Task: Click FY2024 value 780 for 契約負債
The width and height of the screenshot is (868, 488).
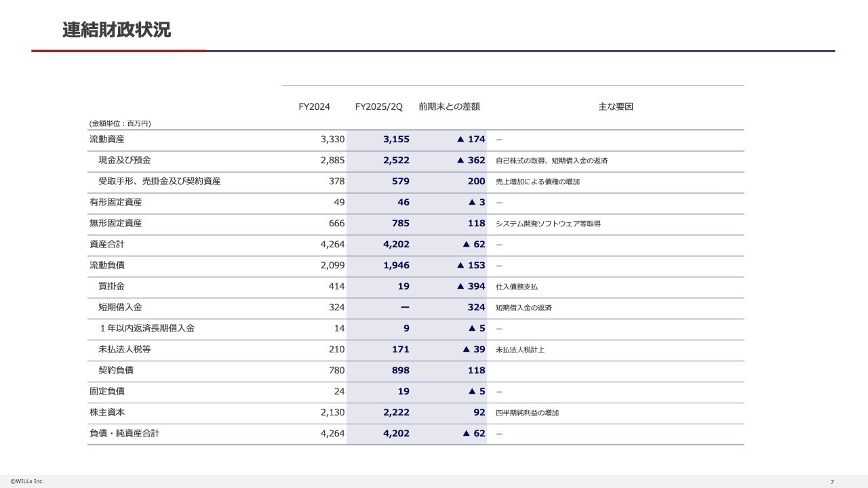Action: 337,371
